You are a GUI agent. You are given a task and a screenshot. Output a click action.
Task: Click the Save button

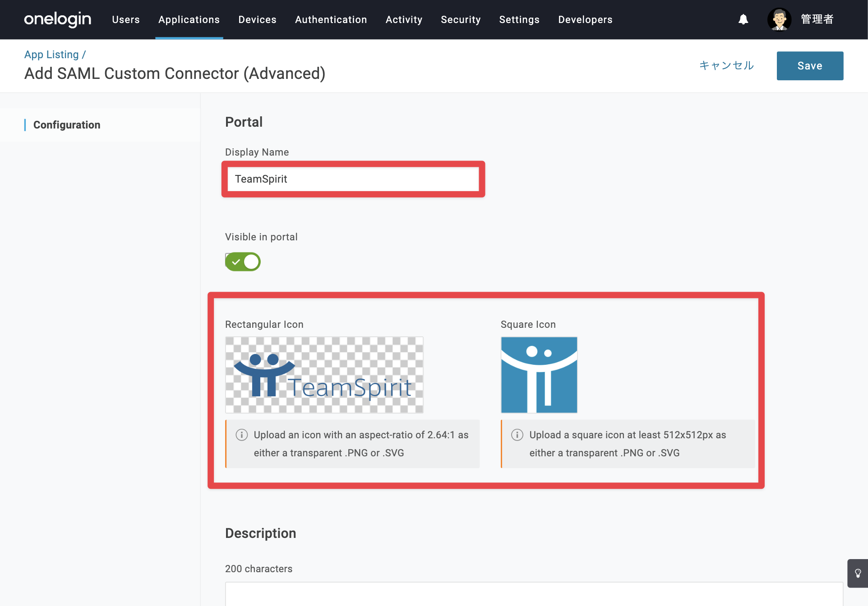[x=810, y=66]
